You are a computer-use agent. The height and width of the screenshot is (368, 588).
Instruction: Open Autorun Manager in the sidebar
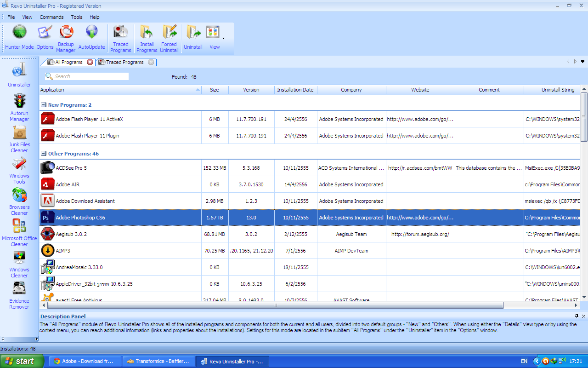[x=19, y=108]
